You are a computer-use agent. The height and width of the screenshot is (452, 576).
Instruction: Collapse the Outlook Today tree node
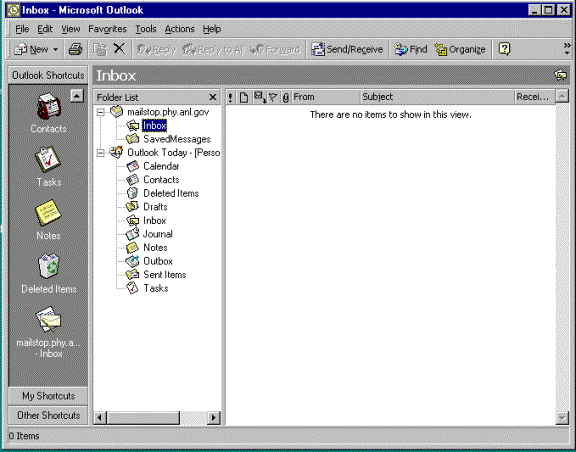tap(101, 153)
